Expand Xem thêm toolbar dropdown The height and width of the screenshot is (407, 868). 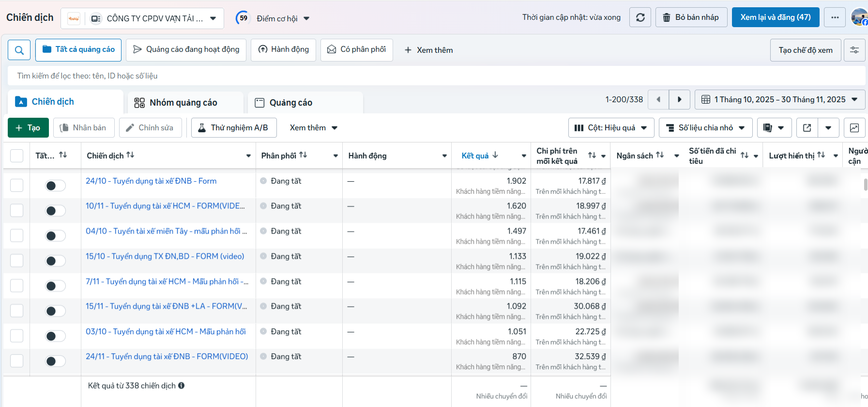(313, 128)
